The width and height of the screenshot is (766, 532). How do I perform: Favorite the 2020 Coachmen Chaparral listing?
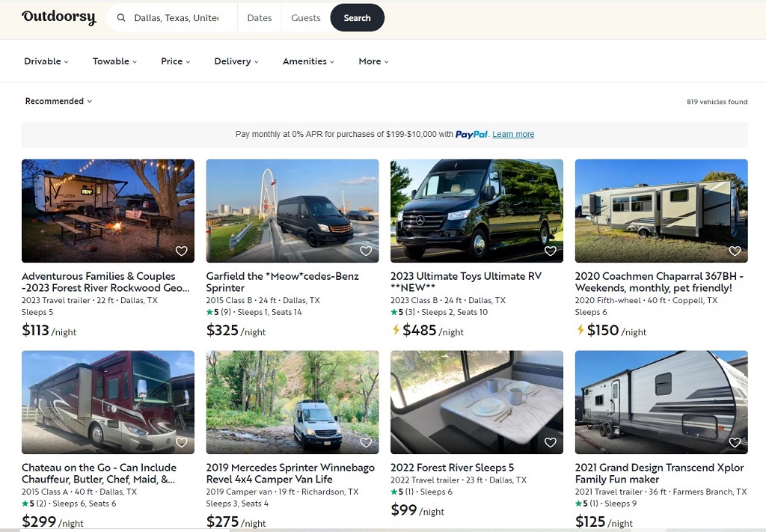pyautogui.click(x=735, y=251)
